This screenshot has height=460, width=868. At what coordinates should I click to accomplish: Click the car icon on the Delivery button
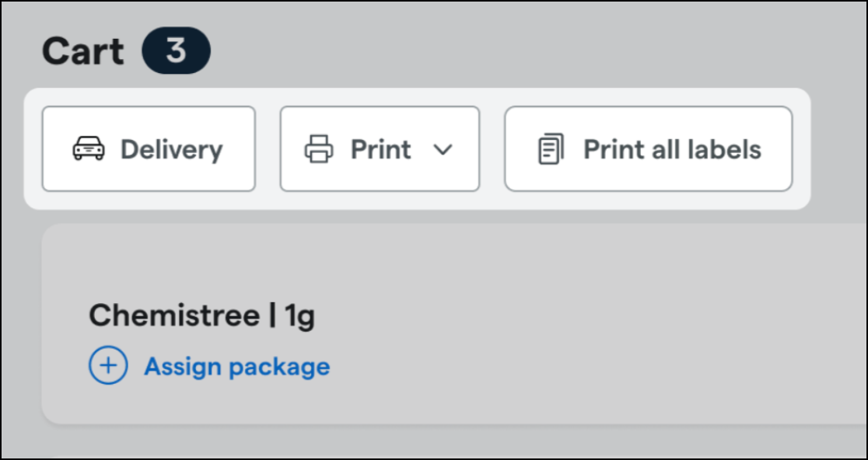pos(89,148)
